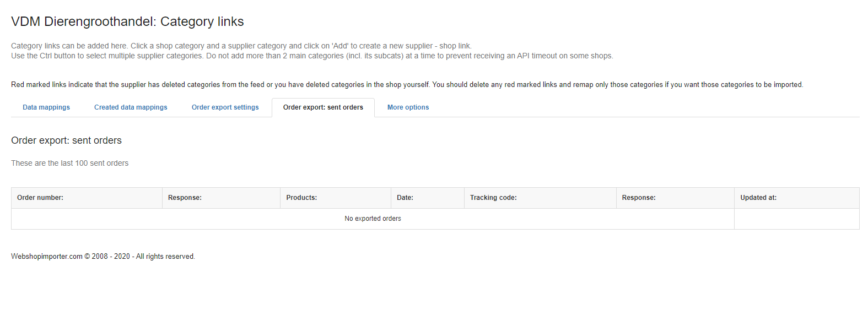Image resolution: width=868 pixels, height=326 pixels.
Task: Click the VDM Dierengroothandel: Category links title
Action: tap(127, 21)
